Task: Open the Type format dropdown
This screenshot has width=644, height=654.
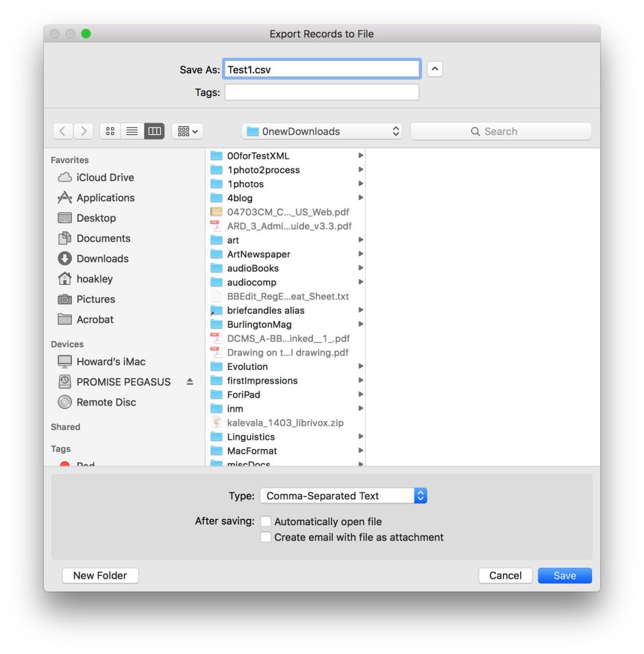Action: point(343,496)
